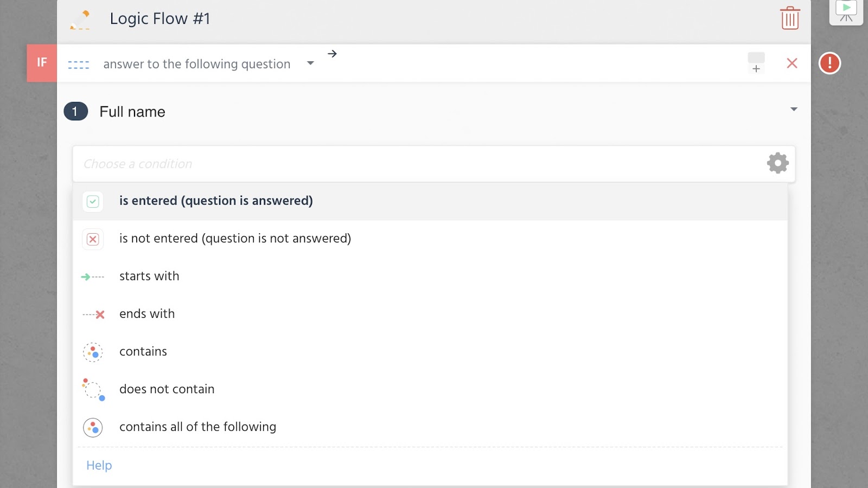The width and height of the screenshot is (868, 488).
Task: Choose 'is not entered' condition
Action: point(235,239)
